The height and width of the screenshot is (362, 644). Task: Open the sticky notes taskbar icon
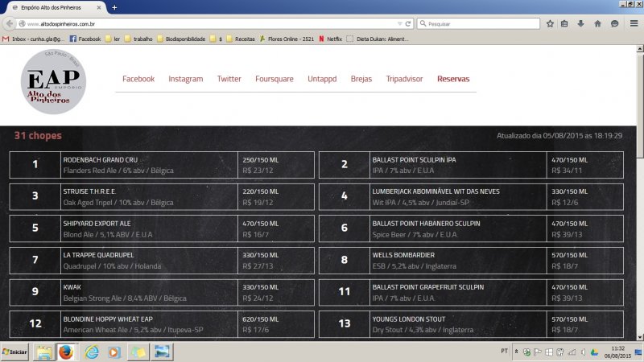click(x=138, y=352)
